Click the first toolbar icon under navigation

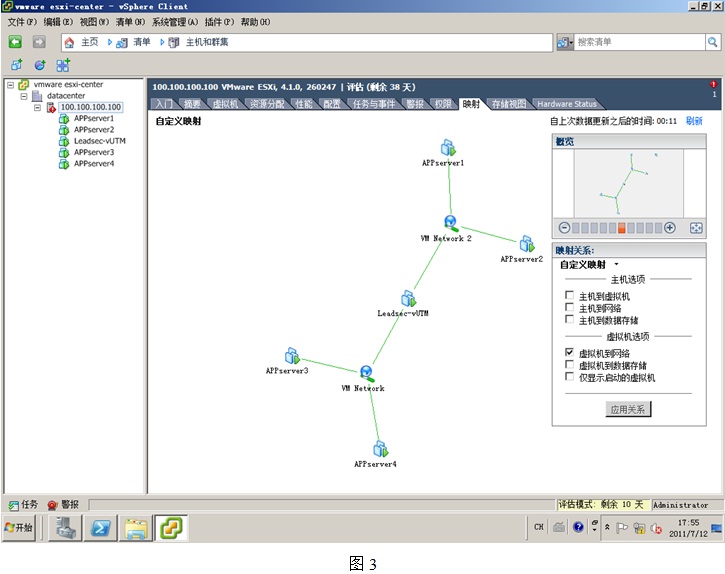coord(17,65)
